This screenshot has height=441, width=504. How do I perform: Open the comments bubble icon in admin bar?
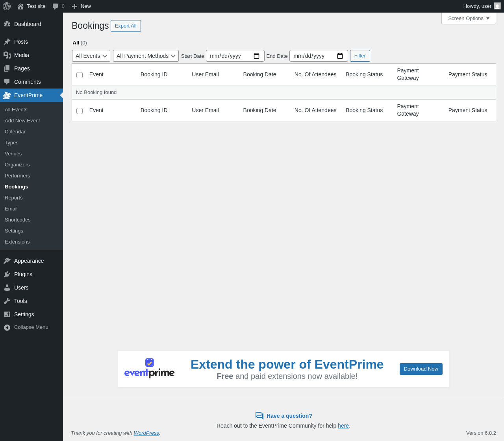(56, 6)
